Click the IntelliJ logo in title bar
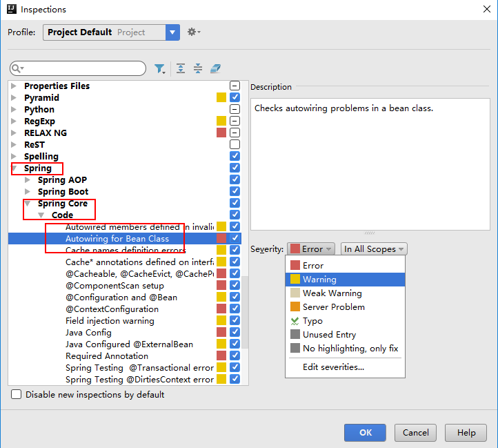The image size is (498, 448). tap(12, 9)
